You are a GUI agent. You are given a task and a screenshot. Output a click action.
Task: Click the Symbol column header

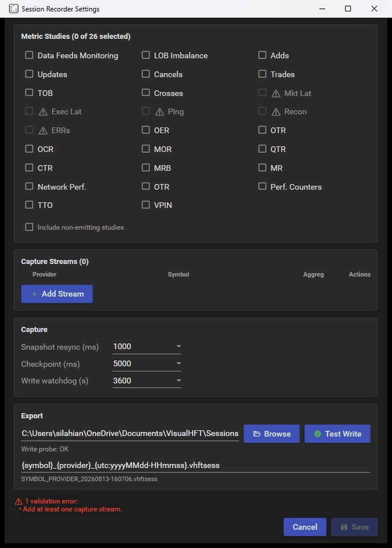(178, 275)
